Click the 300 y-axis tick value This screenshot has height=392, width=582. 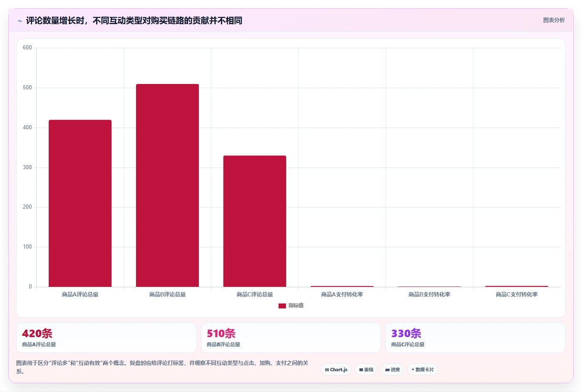coord(27,168)
